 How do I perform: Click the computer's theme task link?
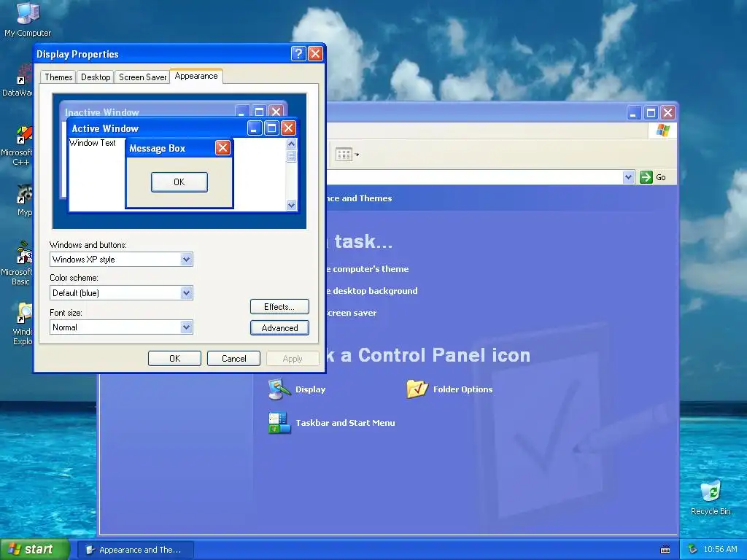[x=368, y=269]
